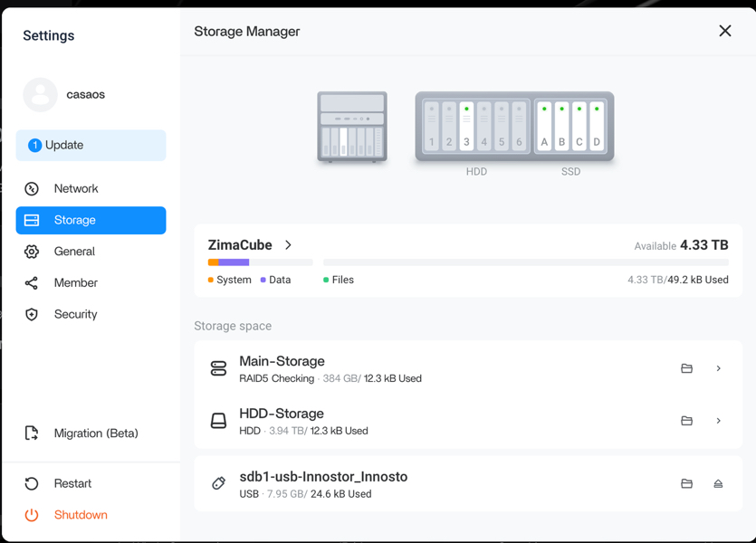Eject the sdb1-usb-Innostor USB drive

pos(718,483)
